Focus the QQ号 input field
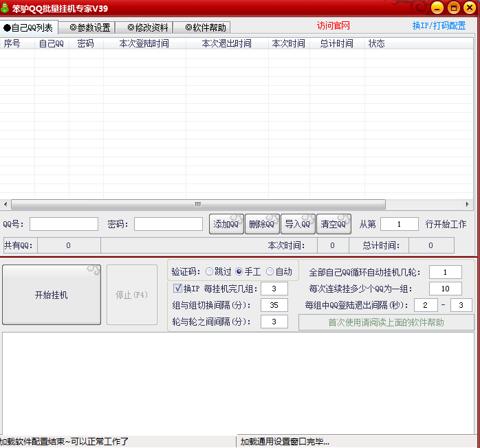 (x=64, y=224)
